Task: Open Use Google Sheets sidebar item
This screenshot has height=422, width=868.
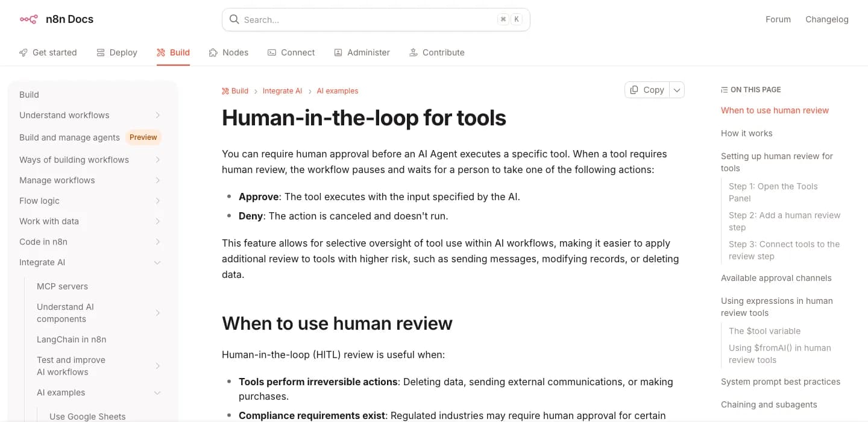Action: [x=87, y=417]
